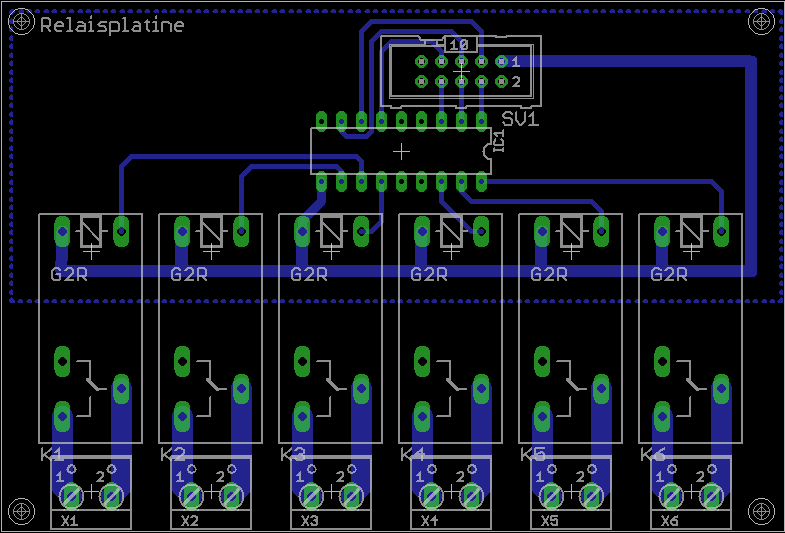
Task: Select pin 1 pad of SV1 header
Action: pos(501,62)
